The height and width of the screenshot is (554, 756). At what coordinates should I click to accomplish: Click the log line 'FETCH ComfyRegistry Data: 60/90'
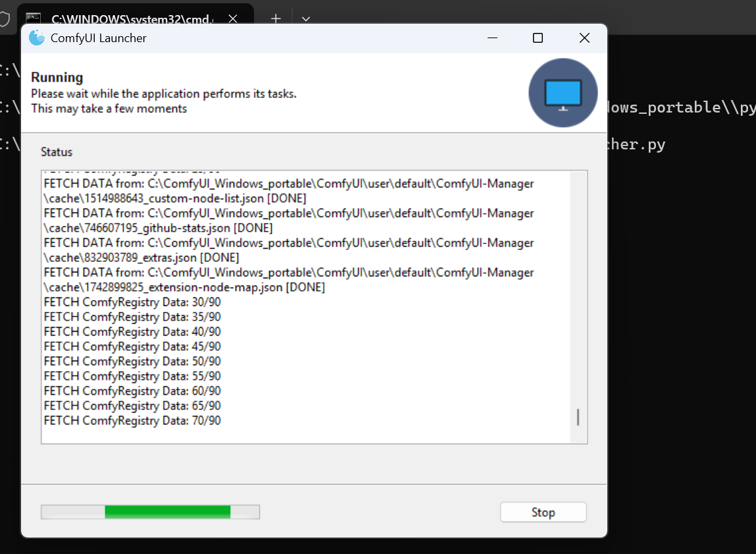(132, 391)
